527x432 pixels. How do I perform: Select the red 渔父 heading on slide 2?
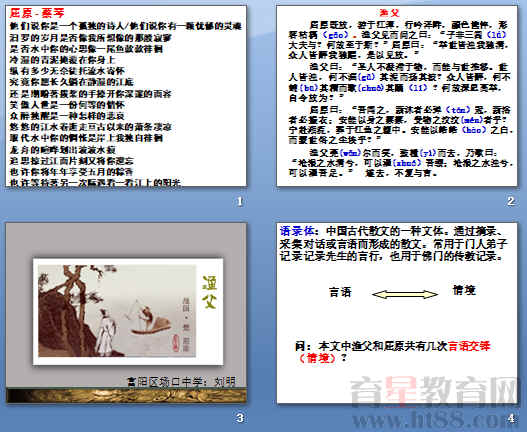pos(390,13)
